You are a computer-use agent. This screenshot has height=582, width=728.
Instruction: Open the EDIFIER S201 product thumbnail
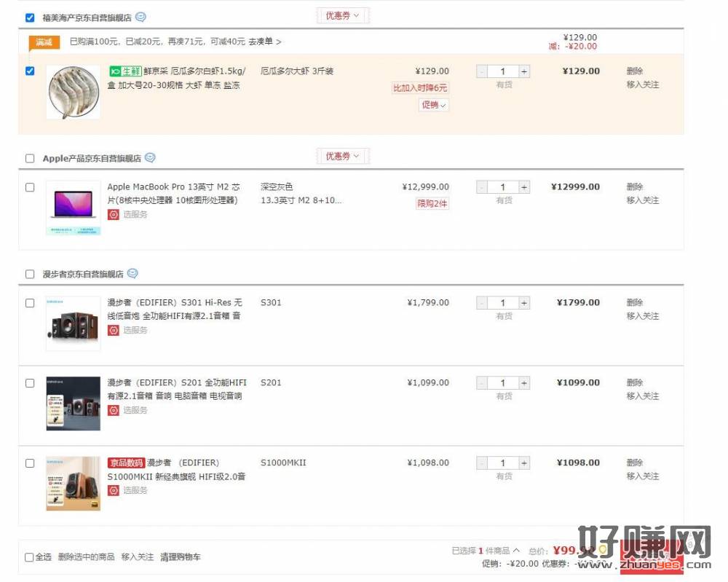74,404
